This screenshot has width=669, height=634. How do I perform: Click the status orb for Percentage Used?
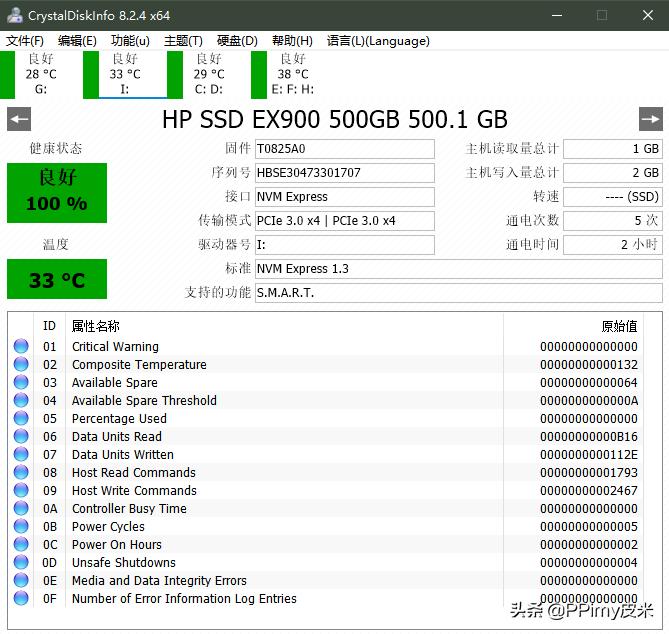point(21,418)
